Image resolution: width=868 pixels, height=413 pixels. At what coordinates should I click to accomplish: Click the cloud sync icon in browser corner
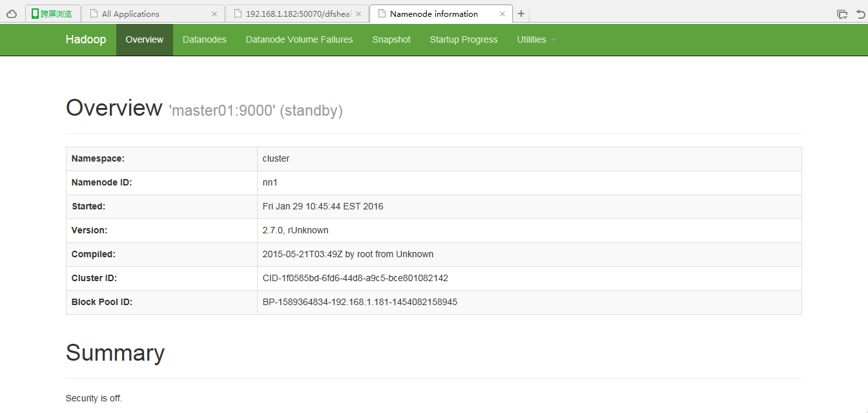[11, 14]
